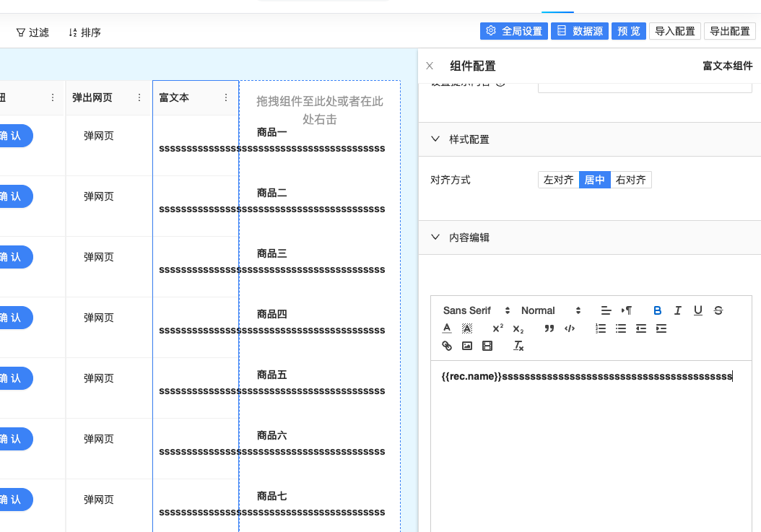
Task: Insert a blockquote in the editor
Action: 549,328
